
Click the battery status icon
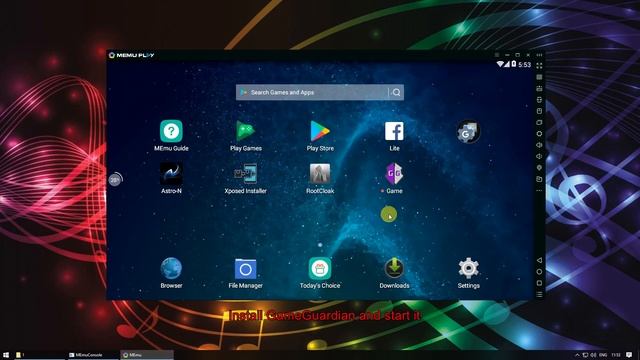coord(514,64)
